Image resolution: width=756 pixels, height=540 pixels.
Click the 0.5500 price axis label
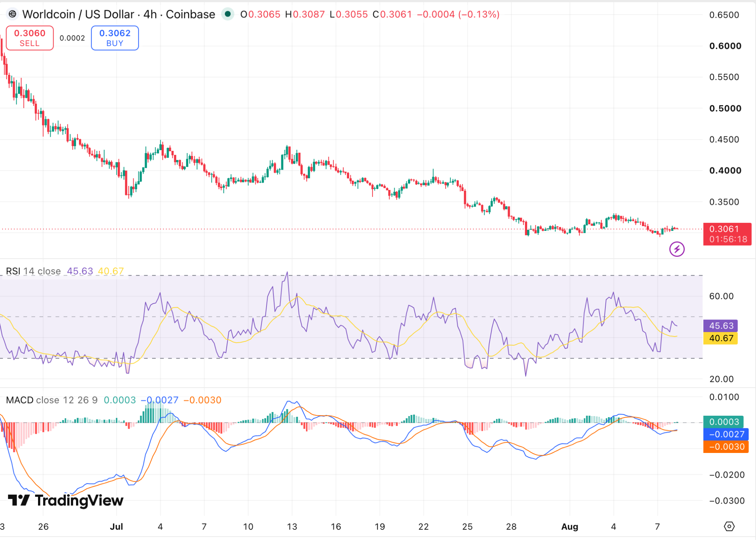click(x=724, y=77)
